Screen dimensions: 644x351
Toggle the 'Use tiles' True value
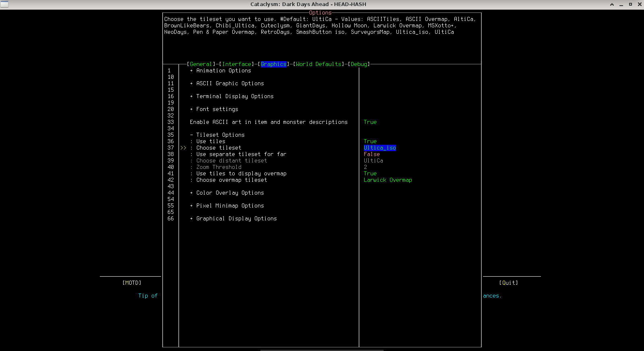(x=370, y=142)
